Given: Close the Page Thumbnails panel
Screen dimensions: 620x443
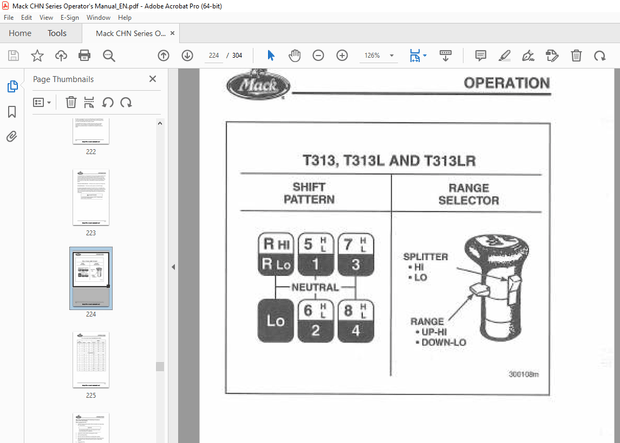Looking at the screenshot, I should click(x=153, y=79).
